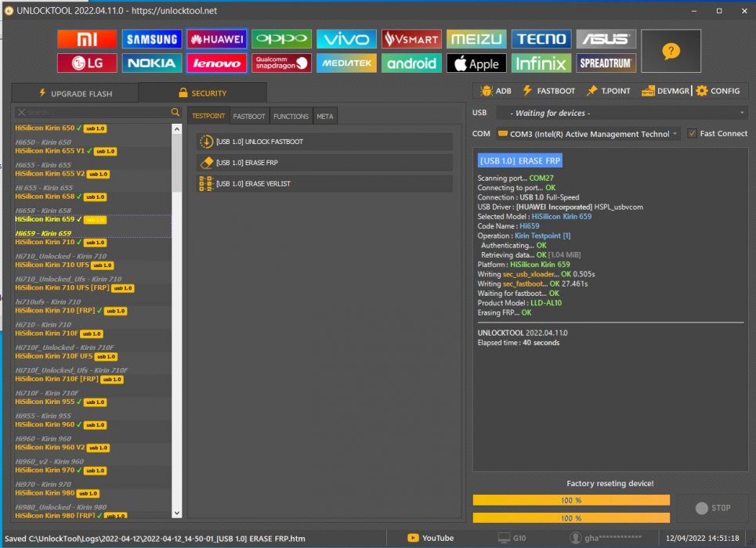Open the COM3 port dropdown

(x=588, y=134)
